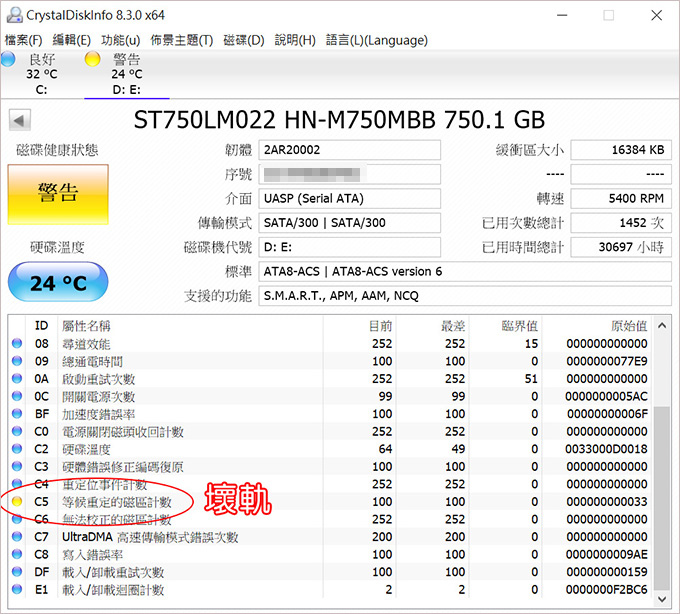Click the yellow 警告 health status button
Viewport: 680px width, 614px height.
[x=58, y=194]
